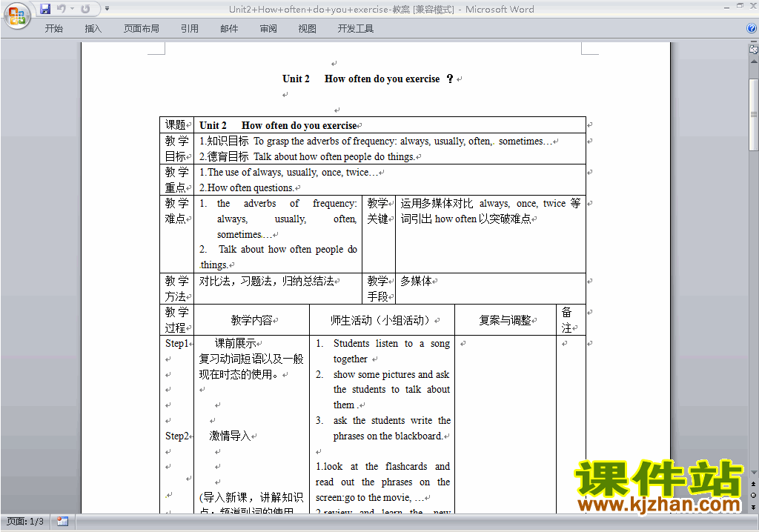Click the split handle above the ruler icon
759x532 pixels.
point(754,42)
